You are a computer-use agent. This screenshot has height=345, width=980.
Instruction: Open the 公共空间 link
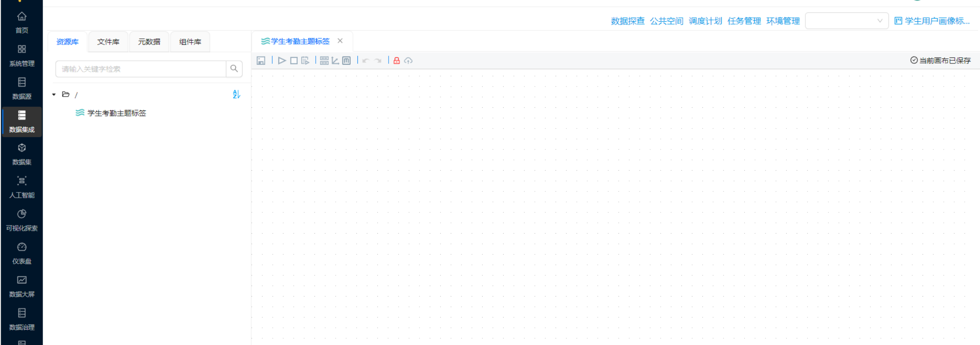click(x=666, y=21)
